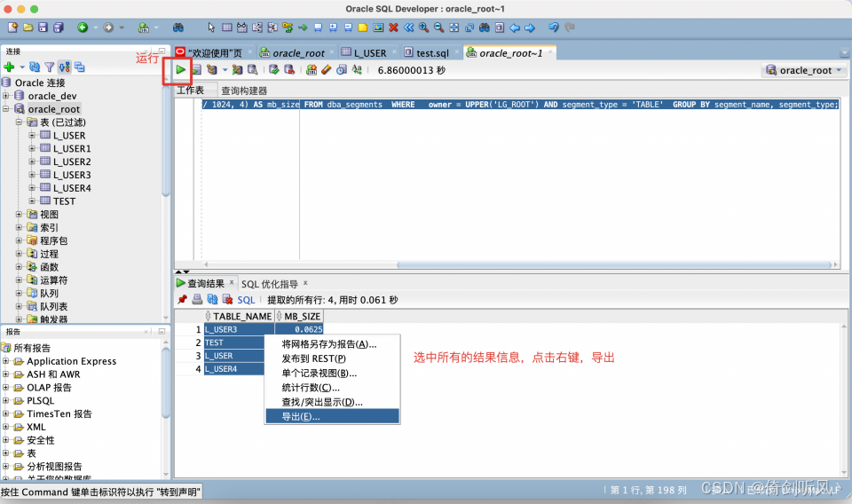The width and height of the screenshot is (852, 504).
Task: Collapse the oracle_root connection node
Action: pos(6,108)
